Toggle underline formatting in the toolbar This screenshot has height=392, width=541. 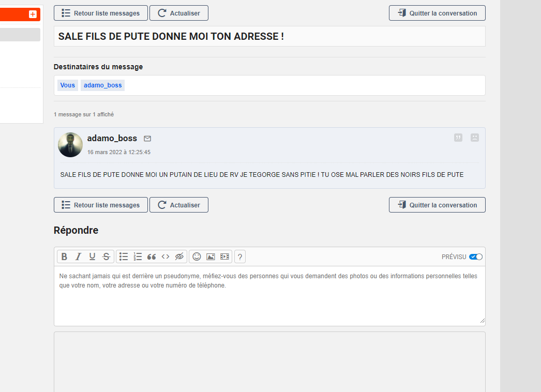[x=92, y=257]
